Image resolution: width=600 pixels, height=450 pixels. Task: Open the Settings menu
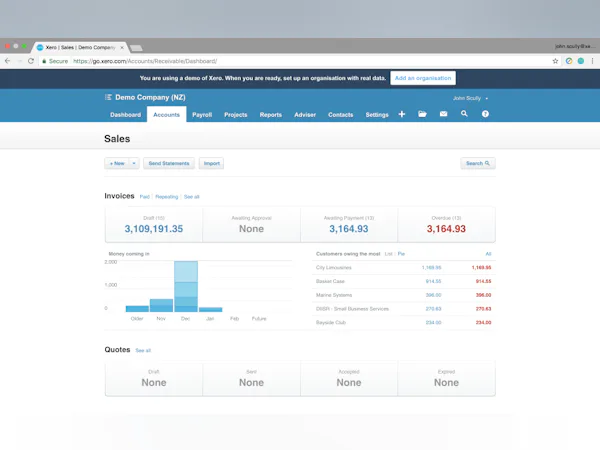pyautogui.click(x=377, y=115)
